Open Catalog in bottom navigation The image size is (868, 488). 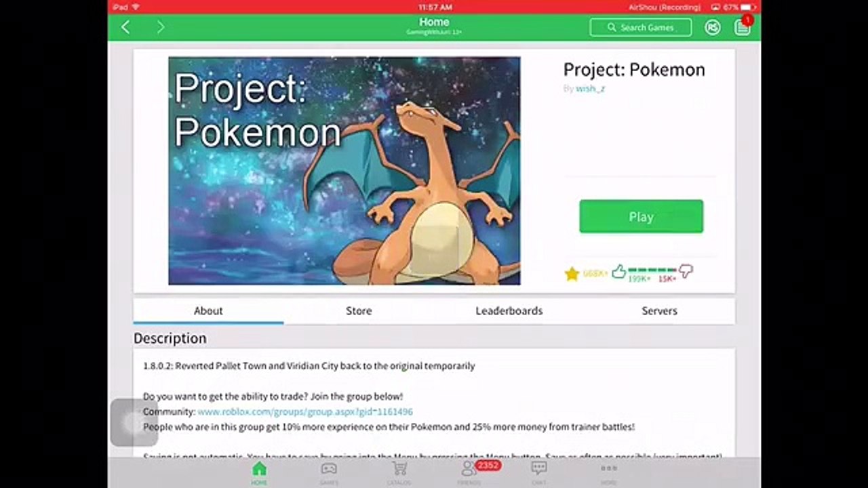click(x=399, y=472)
